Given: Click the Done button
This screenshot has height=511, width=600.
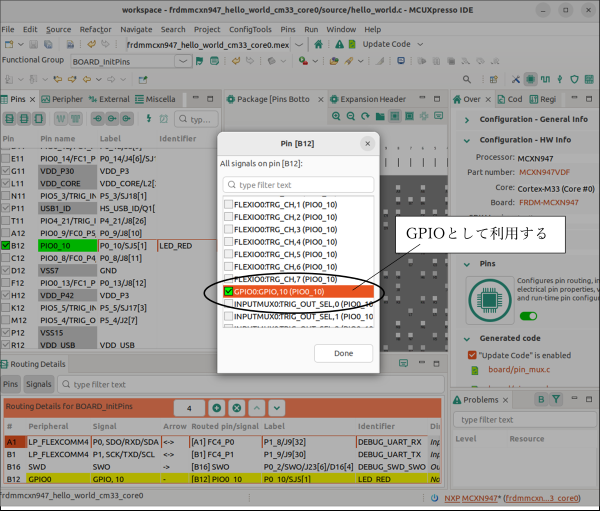Looking at the screenshot, I should [x=343, y=353].
